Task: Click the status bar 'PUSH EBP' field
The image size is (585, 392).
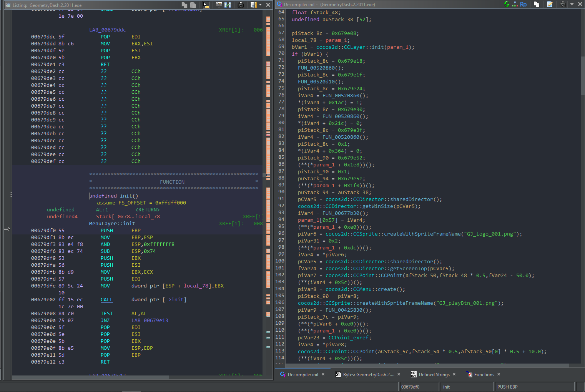Action: pos(534,387)
